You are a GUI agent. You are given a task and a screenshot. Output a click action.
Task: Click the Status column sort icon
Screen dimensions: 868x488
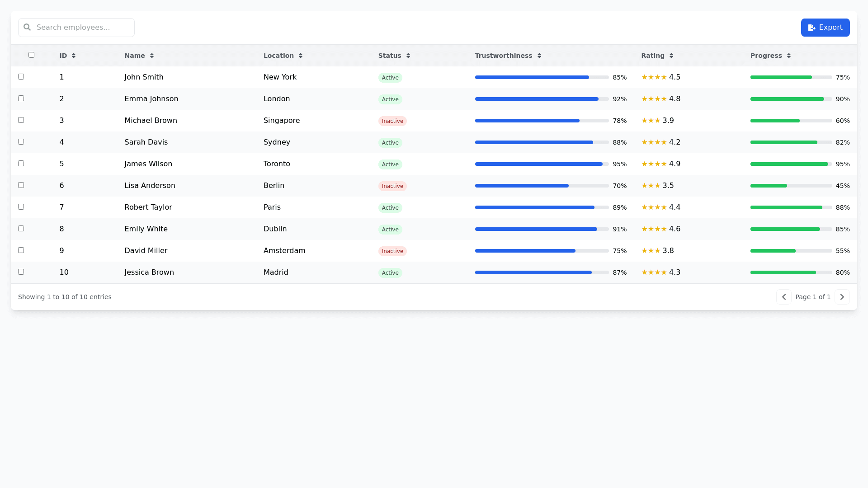click(x=408, y=56)
